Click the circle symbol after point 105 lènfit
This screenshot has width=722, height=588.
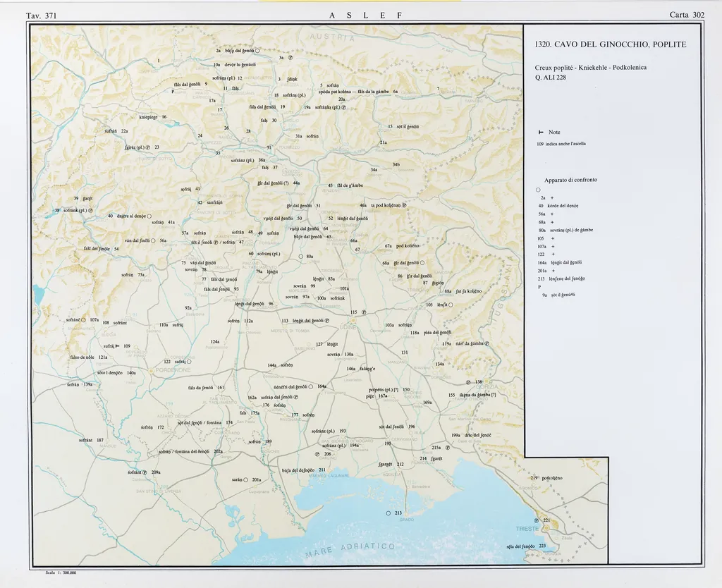point(451,305)
